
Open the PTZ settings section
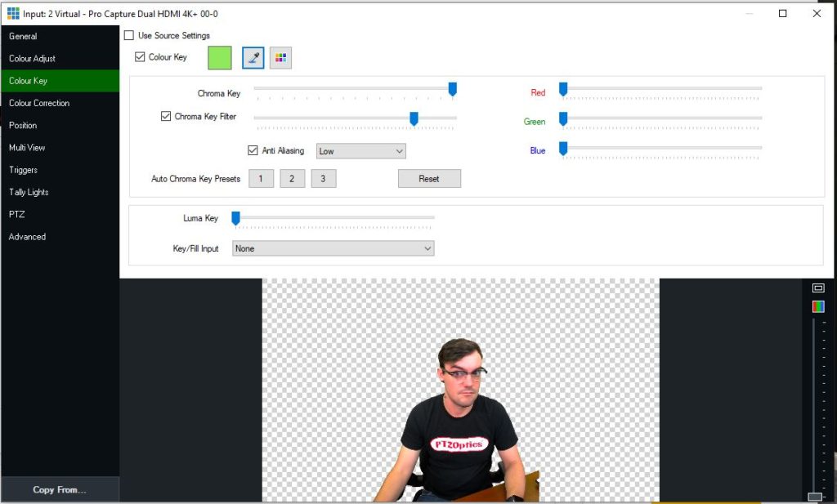tap(16, 214)
